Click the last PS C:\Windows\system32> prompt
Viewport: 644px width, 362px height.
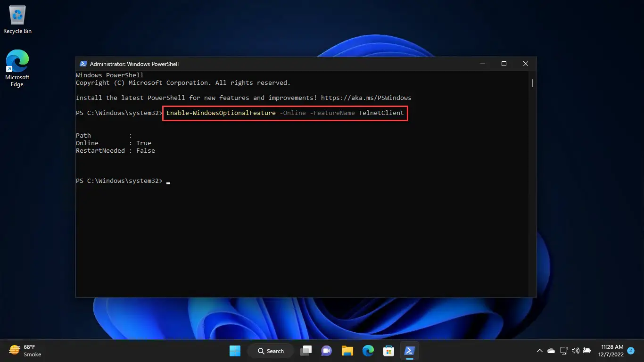coord(119,181)
